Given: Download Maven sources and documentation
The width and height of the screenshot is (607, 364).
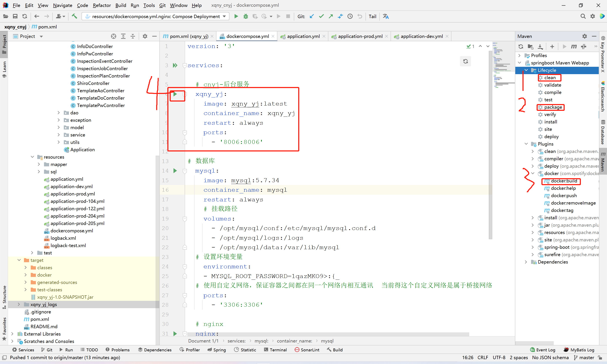Looking at the screenshot, I should pos(540,47).
